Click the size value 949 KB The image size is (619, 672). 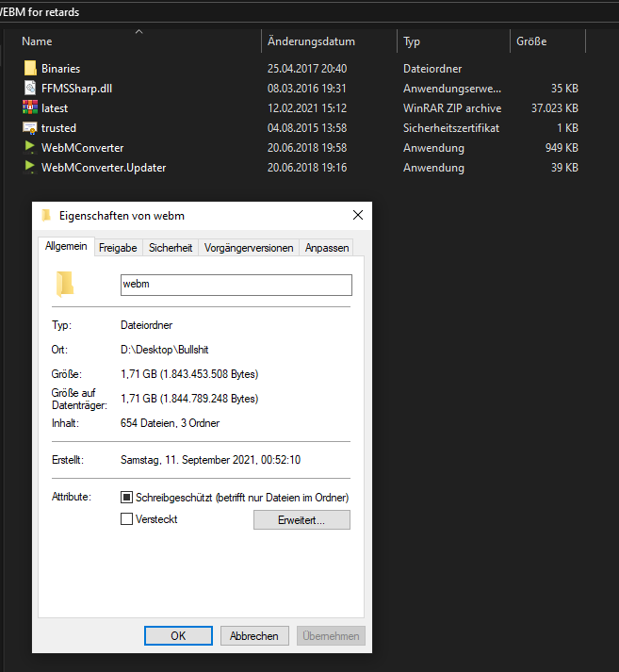(x=562, y=148)
